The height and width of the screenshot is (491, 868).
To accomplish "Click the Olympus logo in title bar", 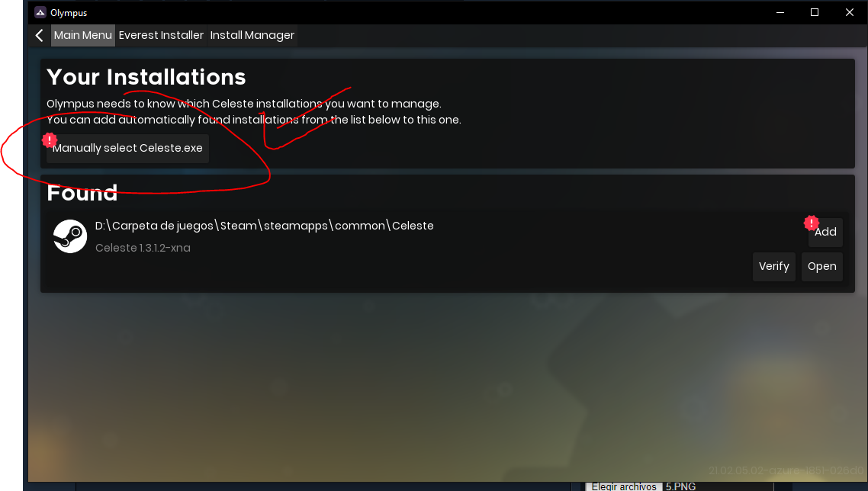I will click(x=40, y=12).
